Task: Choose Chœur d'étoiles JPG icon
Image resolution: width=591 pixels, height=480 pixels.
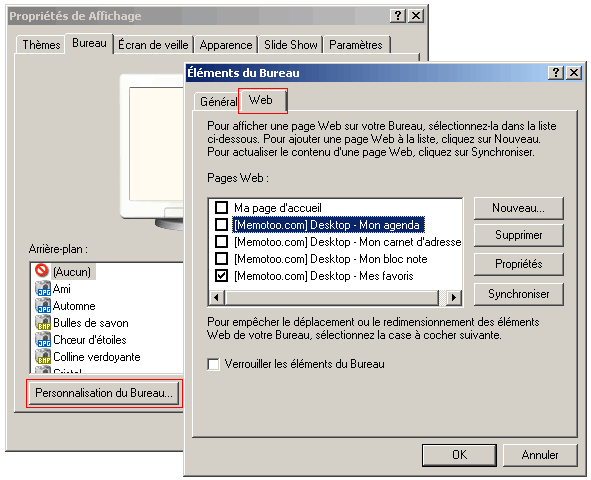Action: click(x=43, y=339)
